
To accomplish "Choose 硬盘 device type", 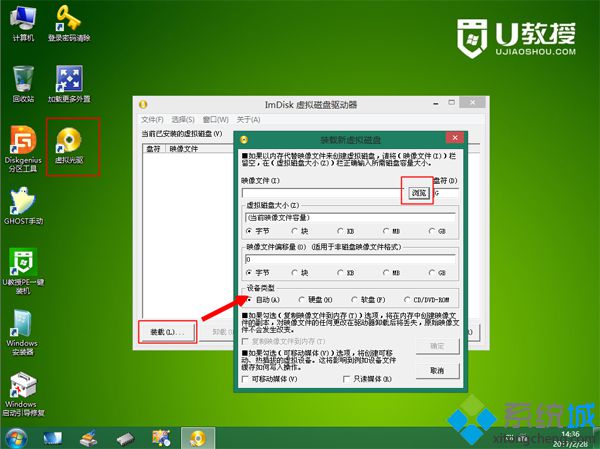I will [x=316, y=300].
